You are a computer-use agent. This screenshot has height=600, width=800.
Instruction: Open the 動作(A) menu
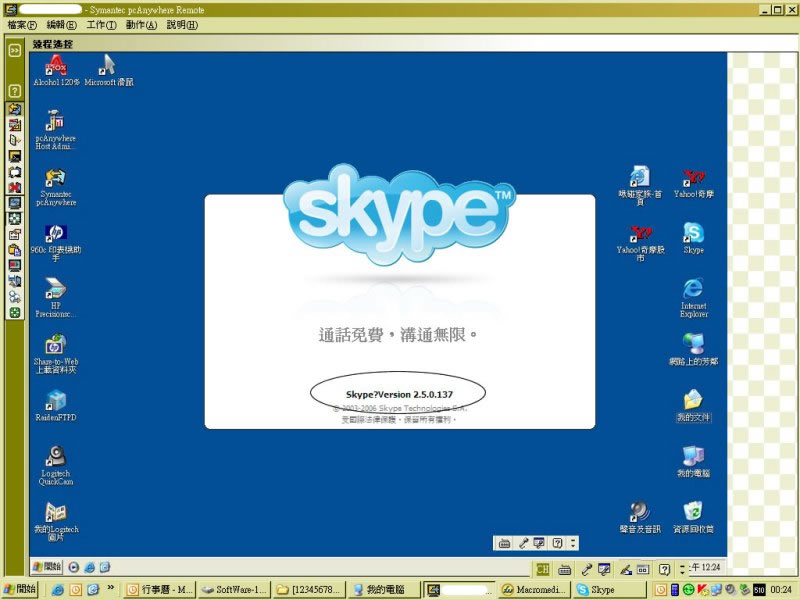(x=141, y=24)
